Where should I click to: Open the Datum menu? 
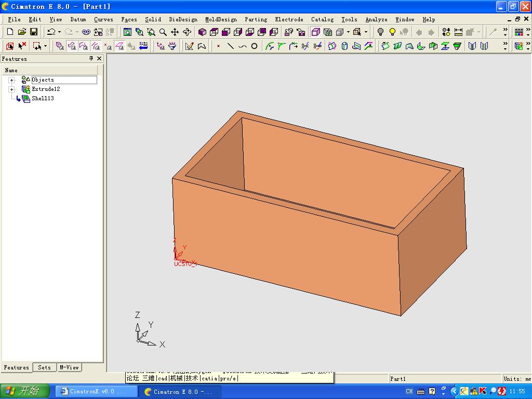pyautogui.click(x=78, y=19)
